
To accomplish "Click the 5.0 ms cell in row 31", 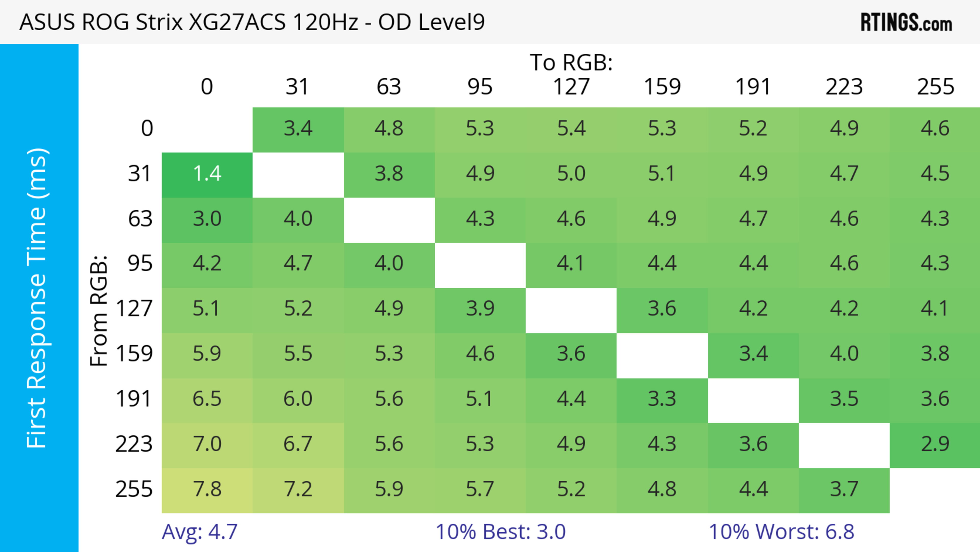I will (571, 174).
